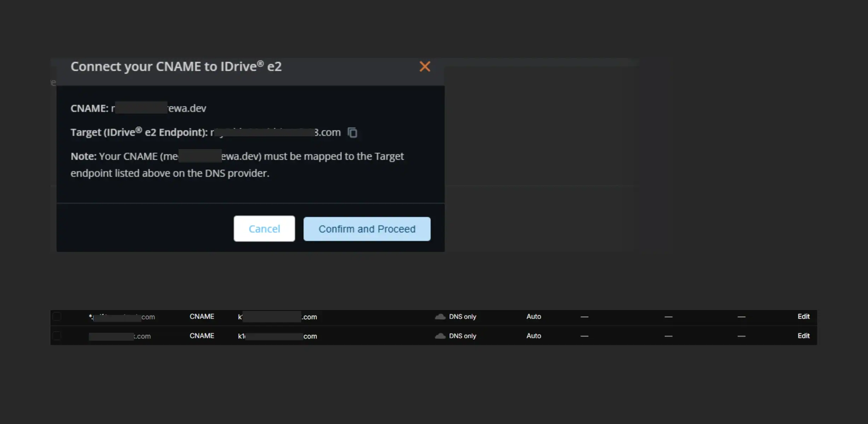Tick the checkbox for the wildcard CNAME record
The height and width of the screenshot is (424, 868).
click(x=57, y=317)
